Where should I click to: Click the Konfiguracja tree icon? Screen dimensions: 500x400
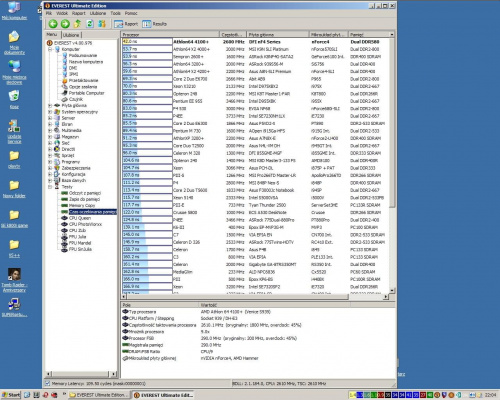point(57,174)
